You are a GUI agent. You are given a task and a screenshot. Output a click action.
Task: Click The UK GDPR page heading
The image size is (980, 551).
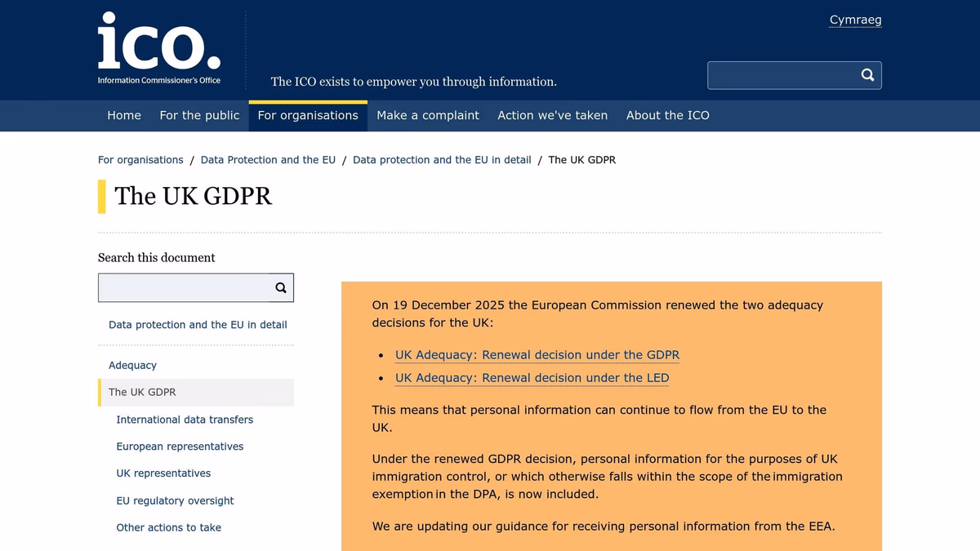194,196
